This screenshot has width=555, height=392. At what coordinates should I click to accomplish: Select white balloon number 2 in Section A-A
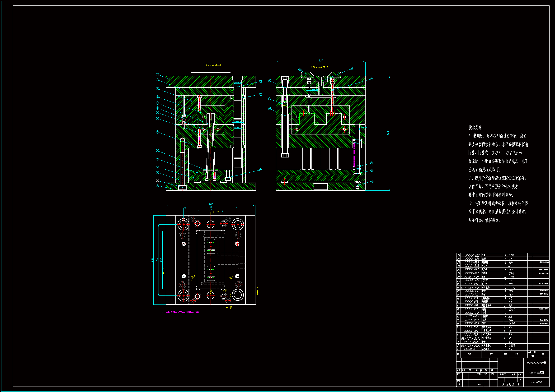157,180
